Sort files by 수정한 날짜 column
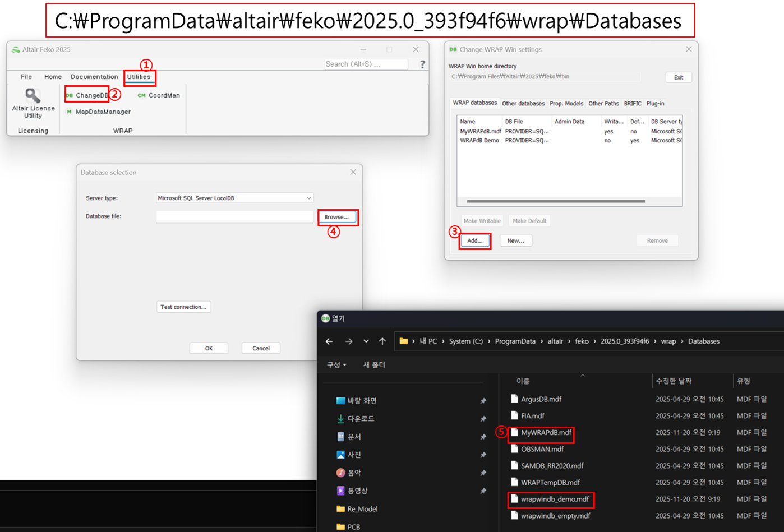The height and width of the screenshot is (532, 784). (x=674, y=381)
